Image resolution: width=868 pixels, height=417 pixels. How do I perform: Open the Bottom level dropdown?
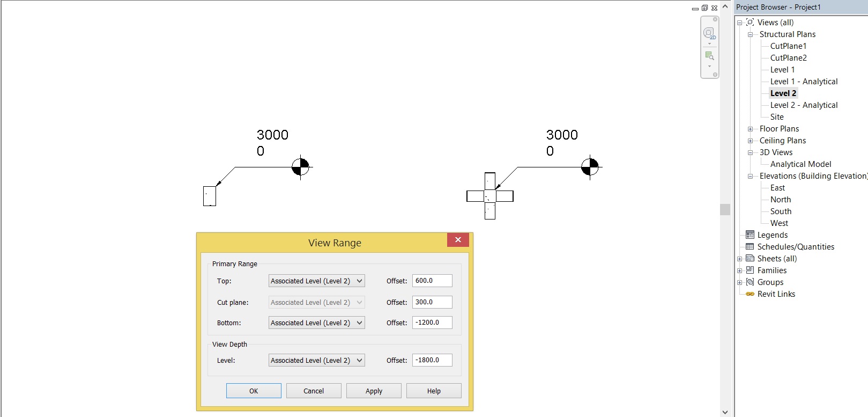coord(316,323)
